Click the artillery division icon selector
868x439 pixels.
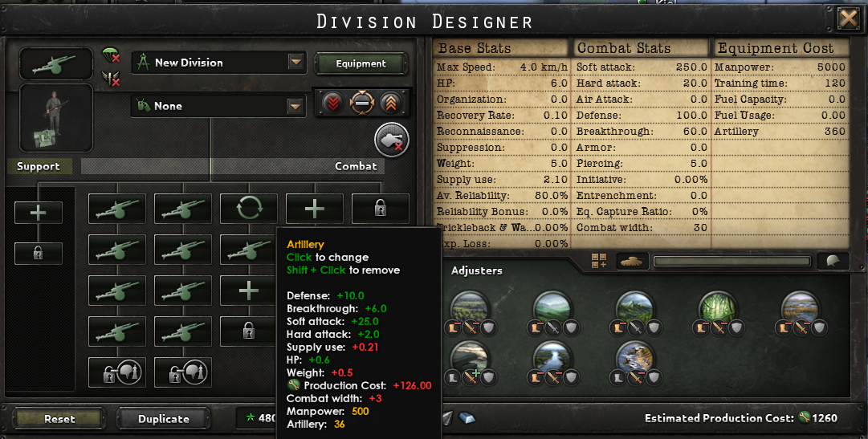click(x=56, y=63)
